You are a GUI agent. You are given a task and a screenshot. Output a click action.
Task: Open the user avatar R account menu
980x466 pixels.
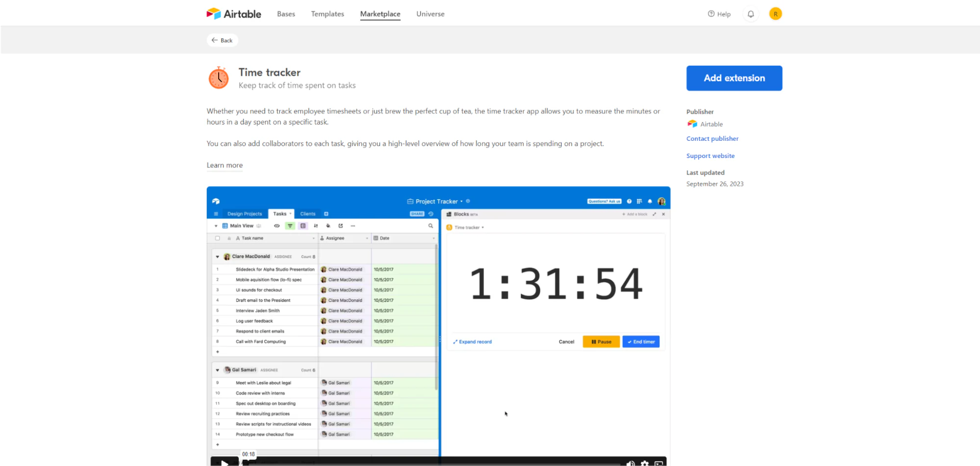click(x=775, y=14)
